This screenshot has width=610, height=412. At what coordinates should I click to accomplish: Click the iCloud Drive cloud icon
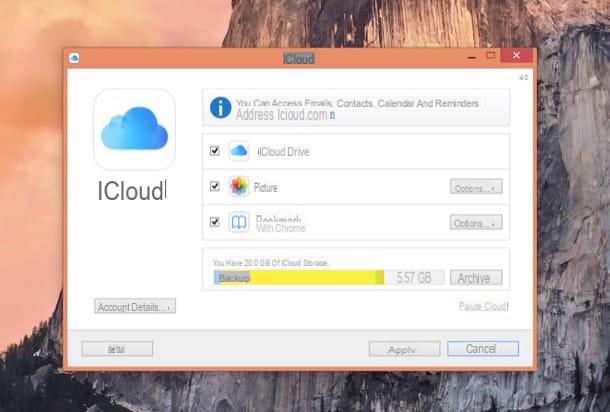[x=239, y=151]
